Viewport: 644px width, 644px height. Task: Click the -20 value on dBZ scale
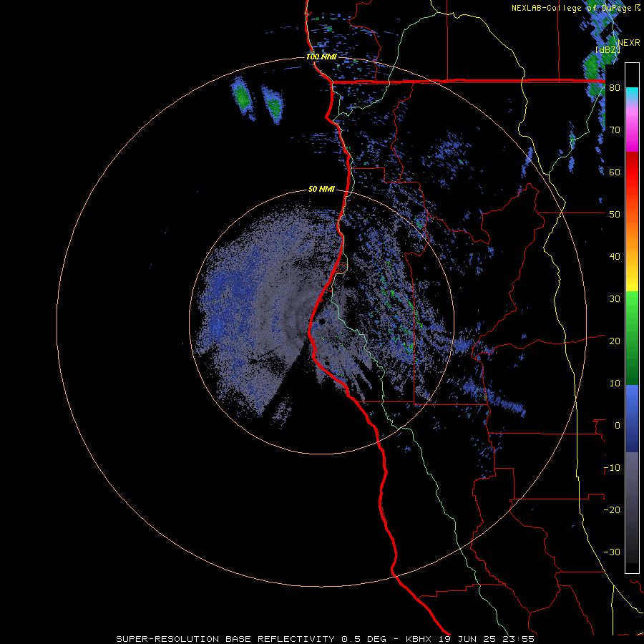click(612, 510)
